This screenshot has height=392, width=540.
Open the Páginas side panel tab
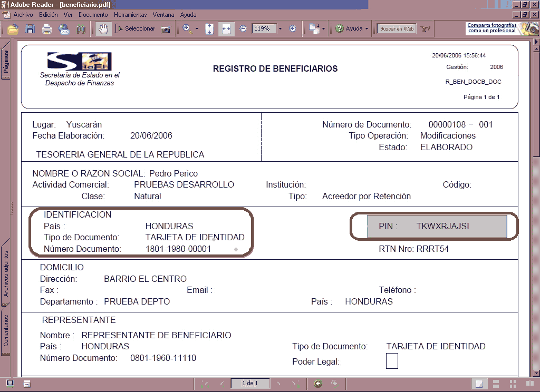tap(5, 64)
